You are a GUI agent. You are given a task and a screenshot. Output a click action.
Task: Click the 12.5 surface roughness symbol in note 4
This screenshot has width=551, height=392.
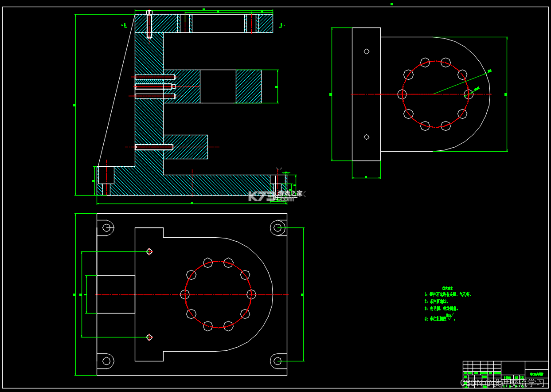[450, 317]
